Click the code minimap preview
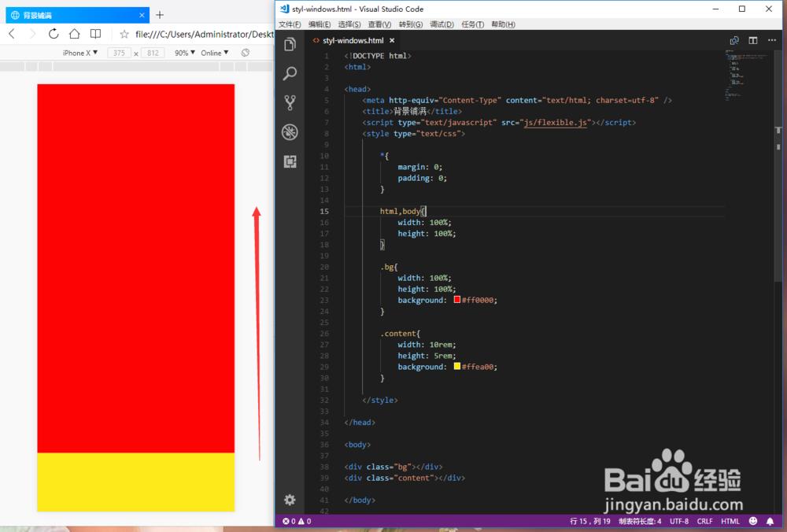The width and height of the screenshot is (787, 532). (x=745, y=76)
